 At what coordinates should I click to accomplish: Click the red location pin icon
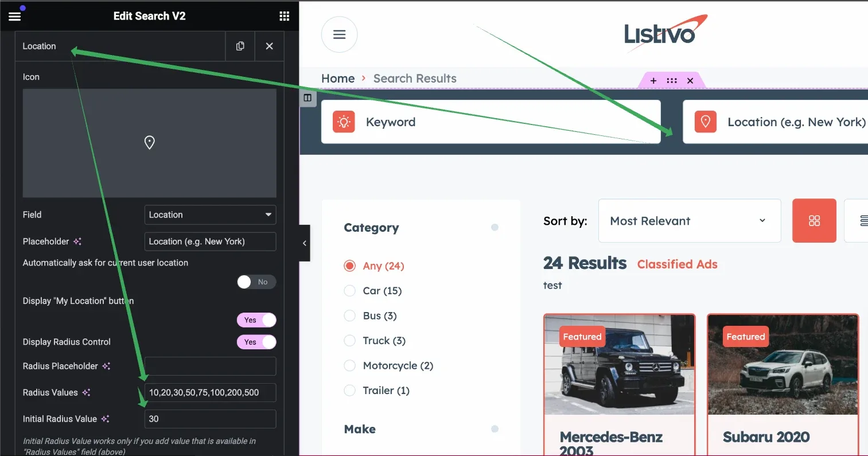pyautogui.click(x=706, y=122)
